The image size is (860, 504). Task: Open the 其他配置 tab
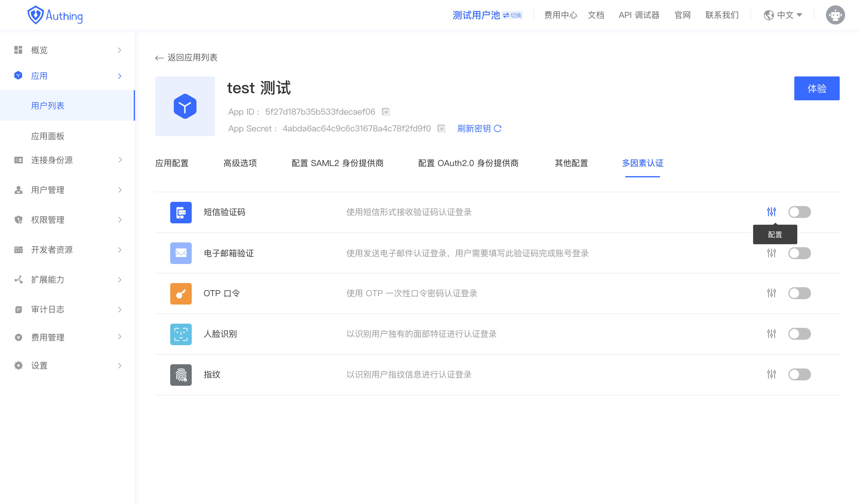tap(571, 163)
